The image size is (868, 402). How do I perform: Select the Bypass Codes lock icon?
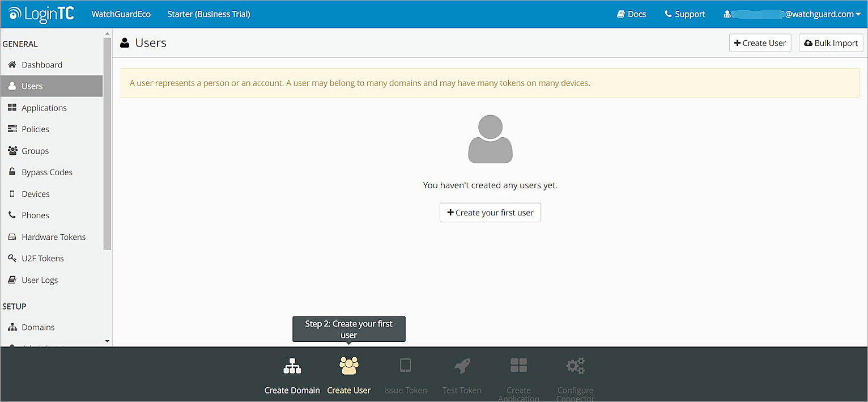click(x=12, y=172)
